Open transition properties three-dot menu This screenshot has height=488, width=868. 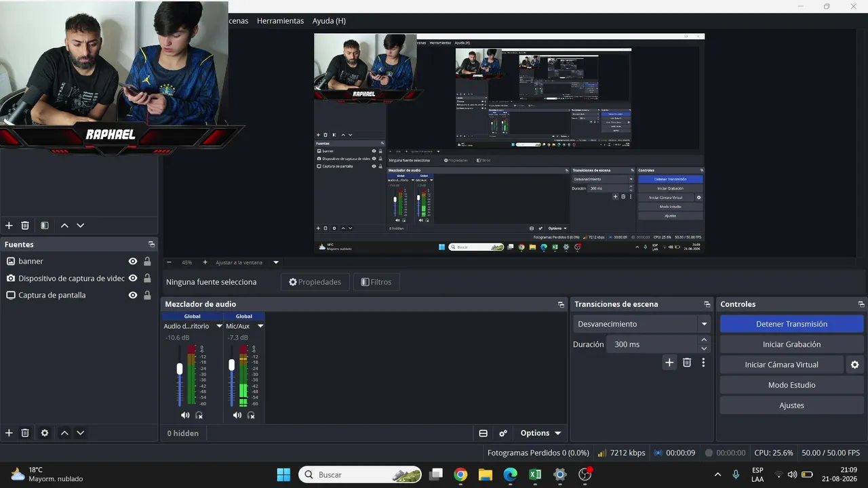[703, 363]
